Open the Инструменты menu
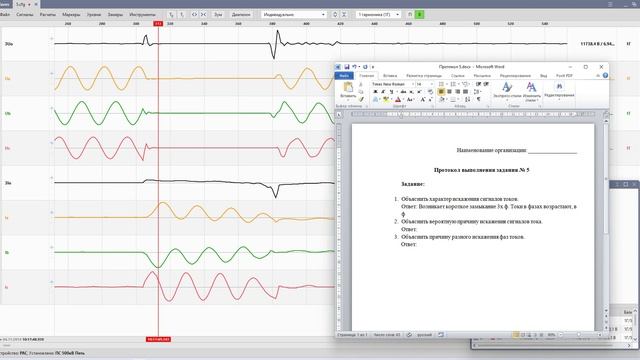Screen dimensions: 640x360 pyautogui.click(x=142, y=15)
